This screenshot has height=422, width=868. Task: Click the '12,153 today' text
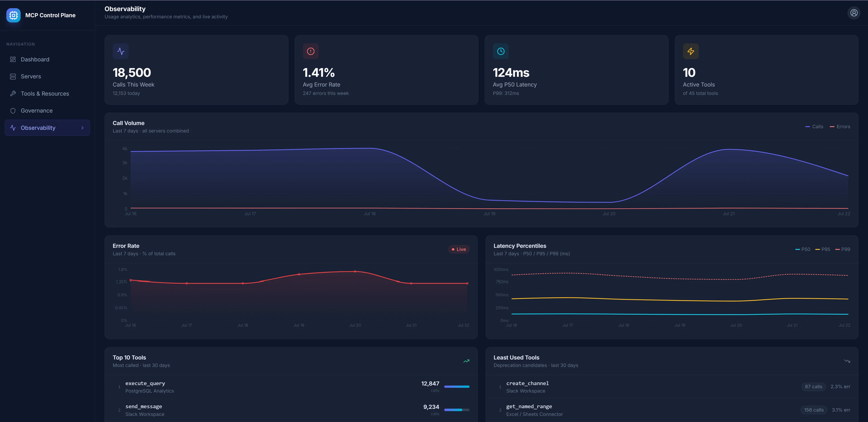click(x=126, y=93)
